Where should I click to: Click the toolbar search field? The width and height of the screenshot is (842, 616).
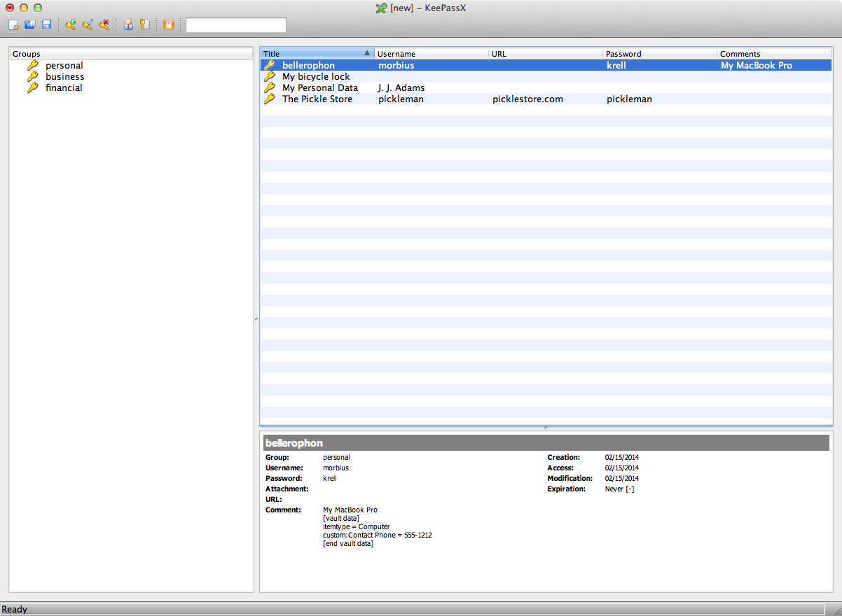235,25
